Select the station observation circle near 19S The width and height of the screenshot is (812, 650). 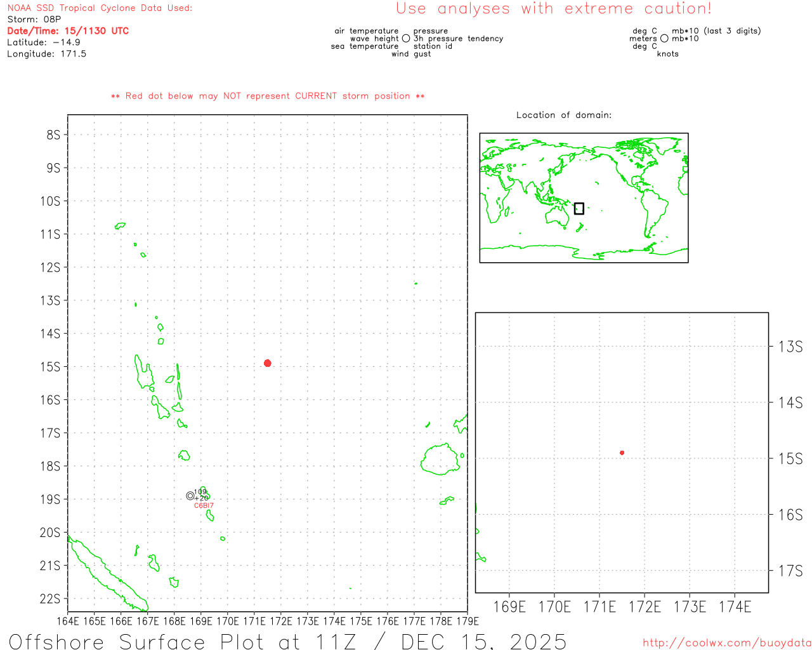tap(190, 496)
